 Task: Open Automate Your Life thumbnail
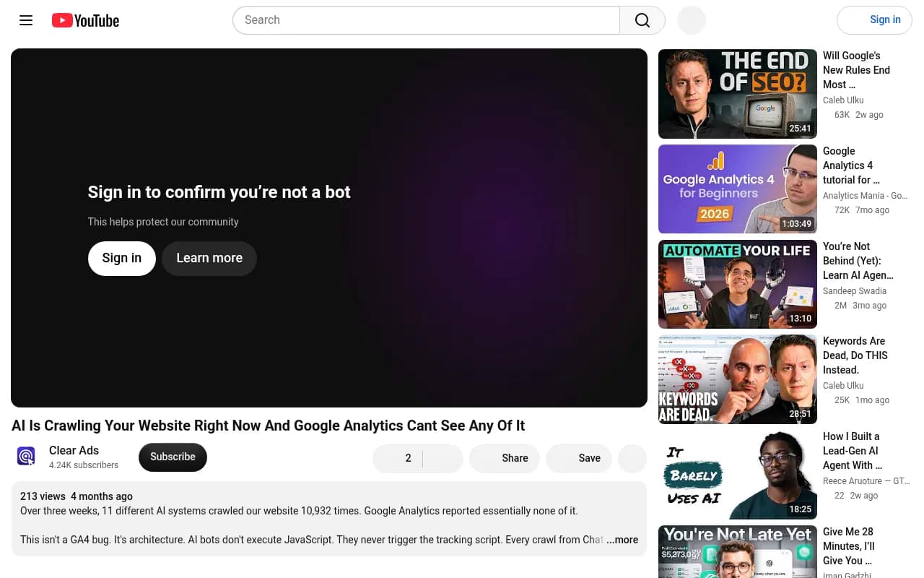pos(738,285)
